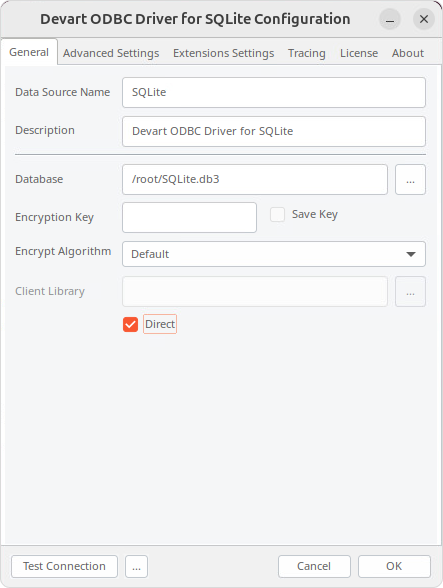Close the configuration window

(x=424, y=19)
